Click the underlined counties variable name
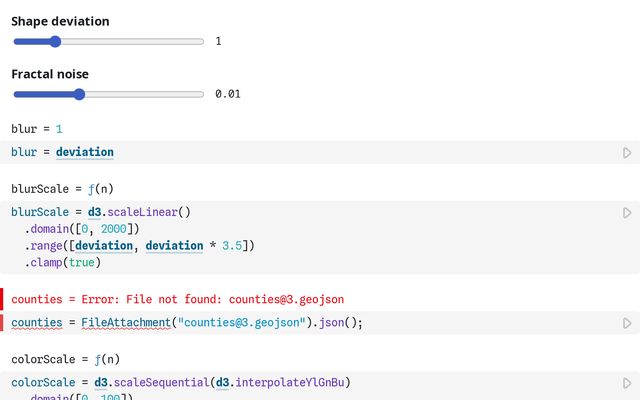Viewport: 640px width, 400px height. [37, 323]
